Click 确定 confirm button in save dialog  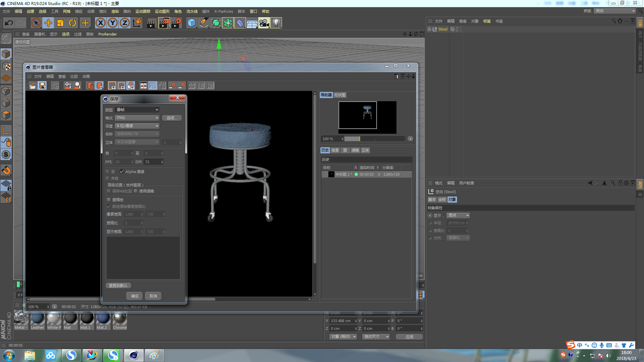point(135,296)
